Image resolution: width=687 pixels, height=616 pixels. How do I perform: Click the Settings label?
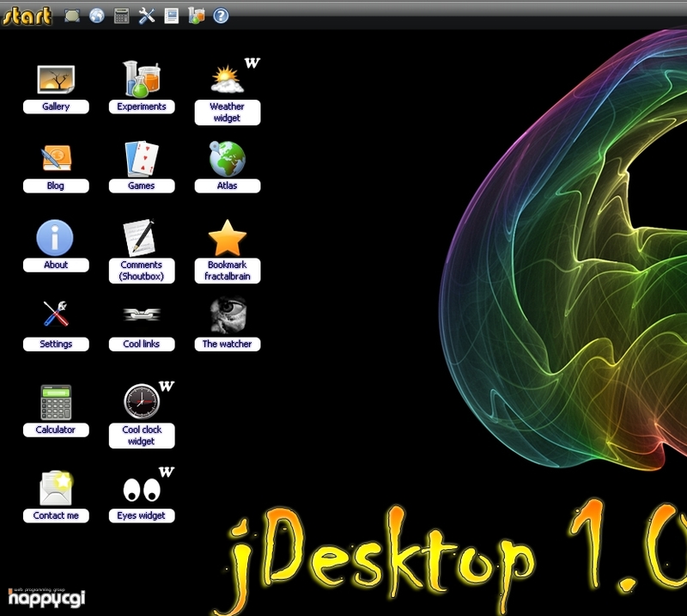pyautogui.click(x=56, y=345)
